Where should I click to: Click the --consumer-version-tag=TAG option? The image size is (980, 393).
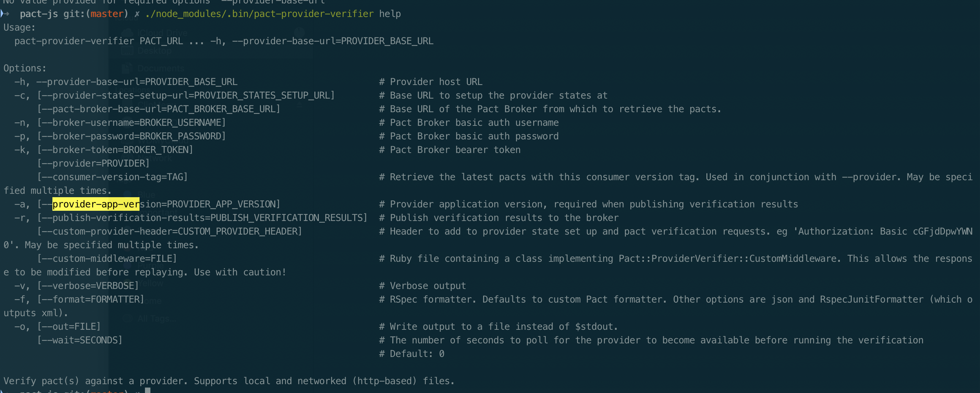tap(112, 177)
